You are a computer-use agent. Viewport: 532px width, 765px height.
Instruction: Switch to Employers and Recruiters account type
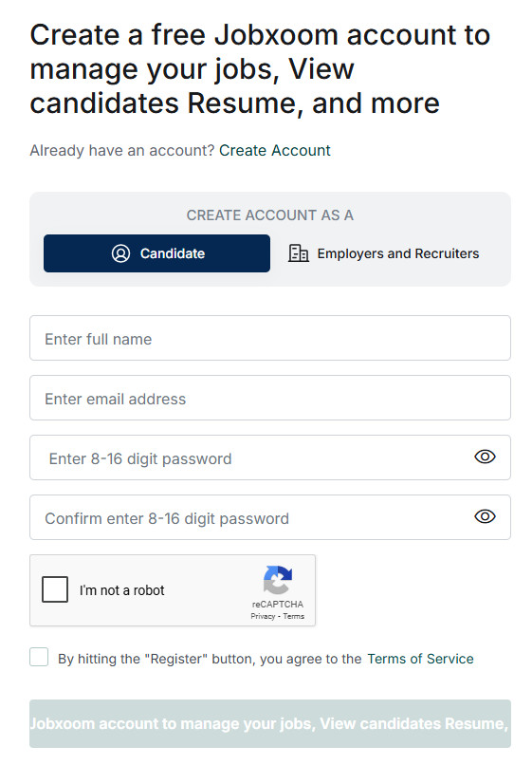click(x=384, y=253)
